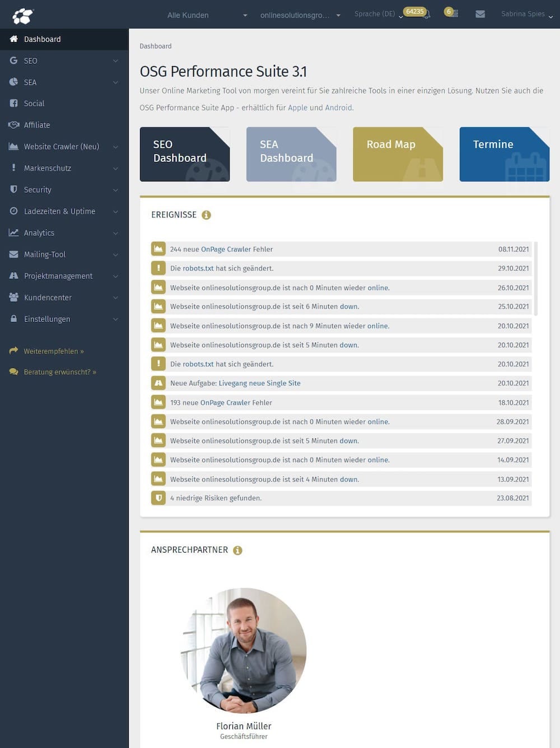Select Einstellungen in the sidebar
Viewport: 560px width, 748px height.
coord(64,319)
